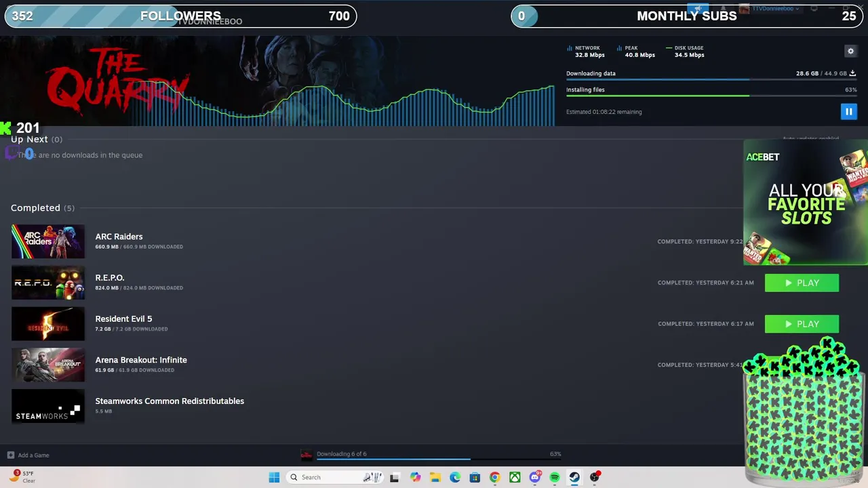Viewport: 868px width, 488px height.
Task: Open ARC Raiders thumbnail
Action: pos(48,241)
